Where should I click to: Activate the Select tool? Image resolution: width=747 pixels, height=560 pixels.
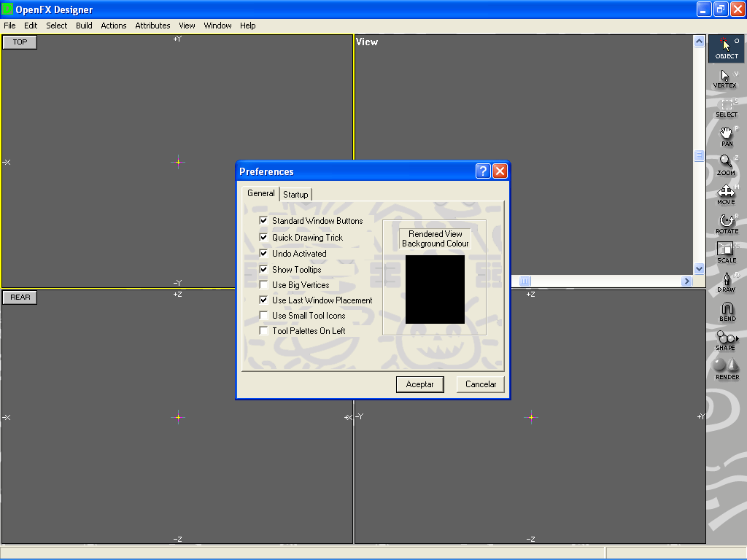pos(726,108)
